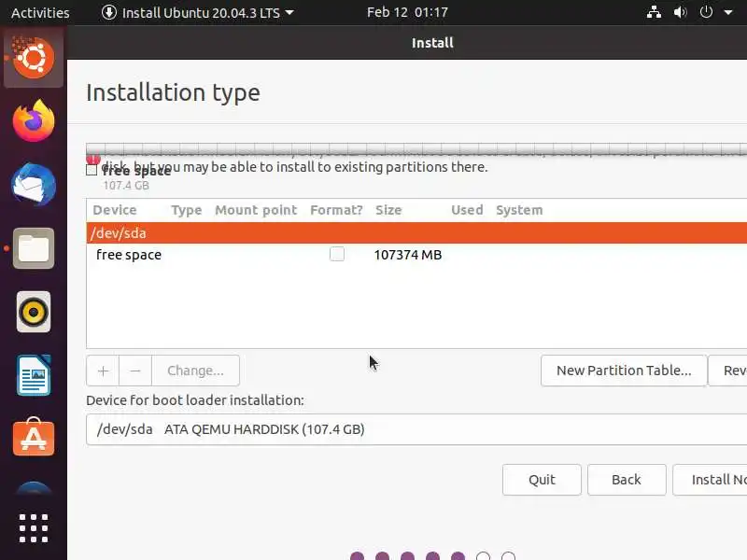Toggle Format checkbox for free space row
This screenshot has width=747, height=560.
pyautogui.click(x=337, y=254)
